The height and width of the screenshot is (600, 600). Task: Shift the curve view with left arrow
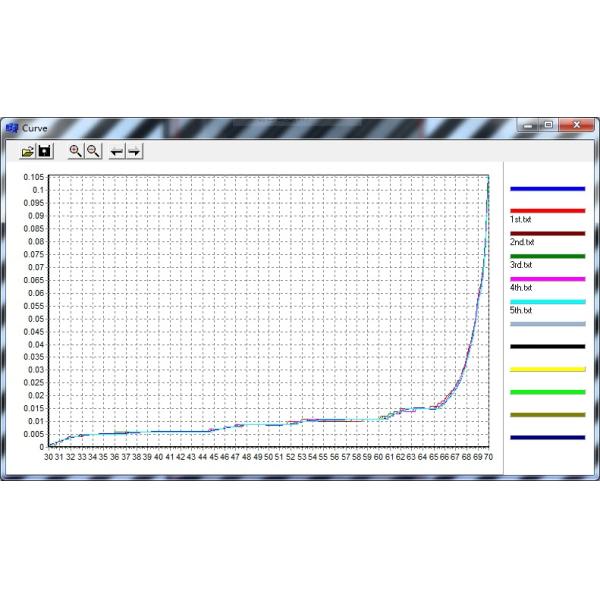click(117, 151)
